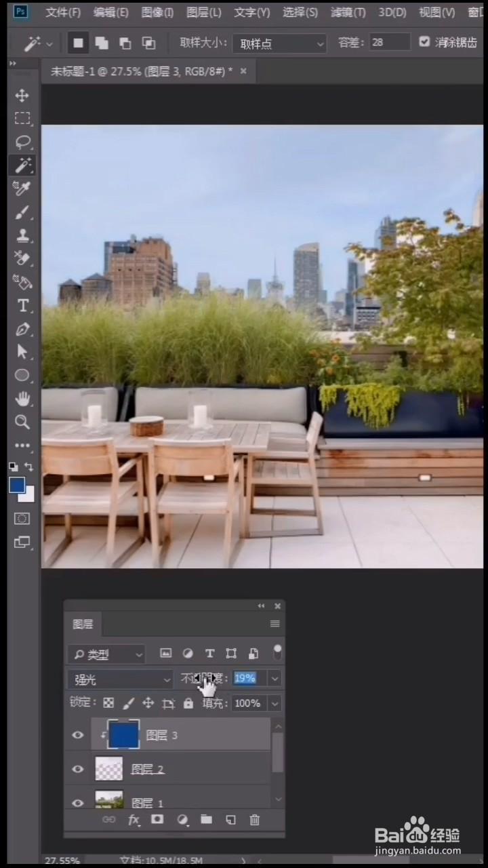Click the link layers icon
Viewport: 488px width, 868px height.
(108, 820)
